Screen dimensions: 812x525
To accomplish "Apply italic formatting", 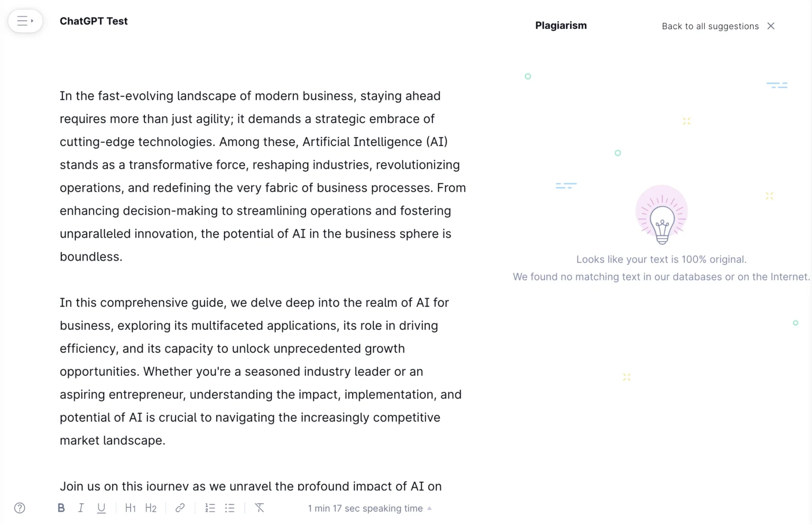I will [81, 508].
